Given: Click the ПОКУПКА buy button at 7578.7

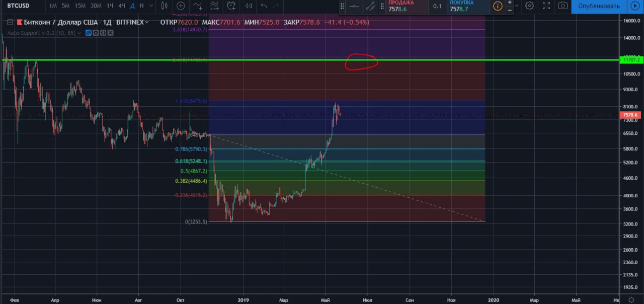Looking at the screenshot, I should (468, 6).
